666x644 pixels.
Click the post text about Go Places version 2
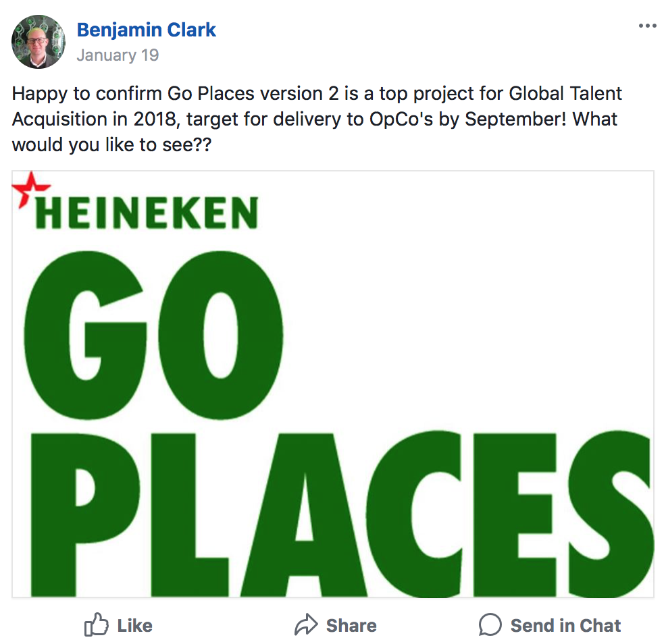pyautogui.click(x=316, y=119)
